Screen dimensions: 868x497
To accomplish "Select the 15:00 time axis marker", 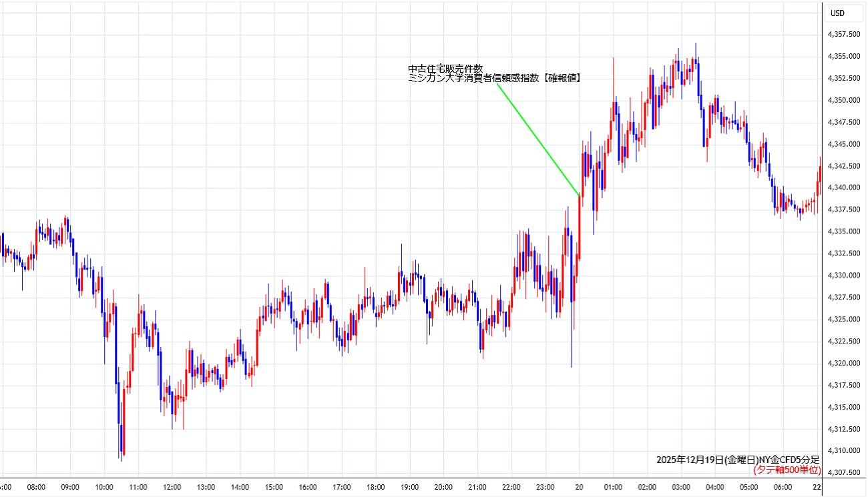I will click(274, 487).
